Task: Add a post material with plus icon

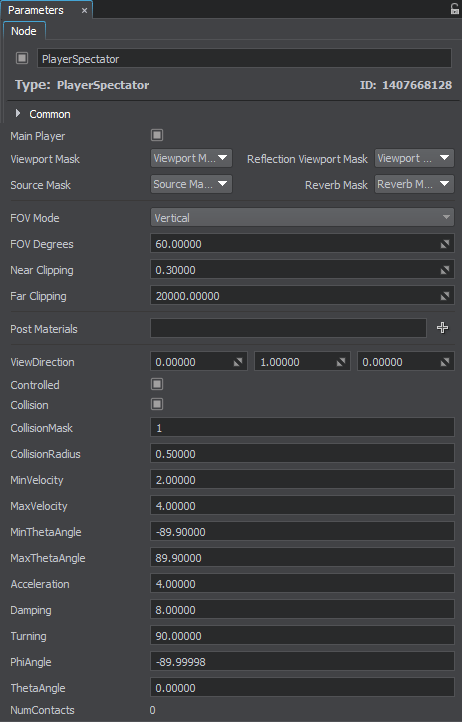Action: pos(442,328)
